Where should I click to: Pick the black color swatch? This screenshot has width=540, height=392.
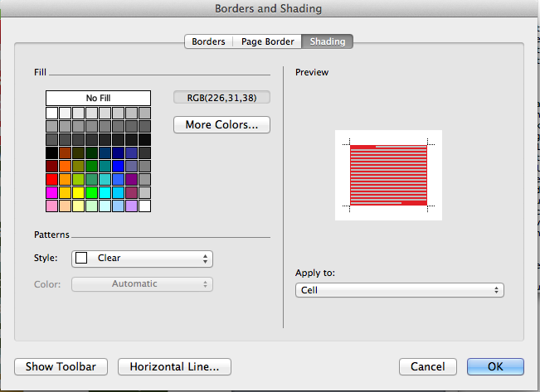click(51, 152)
